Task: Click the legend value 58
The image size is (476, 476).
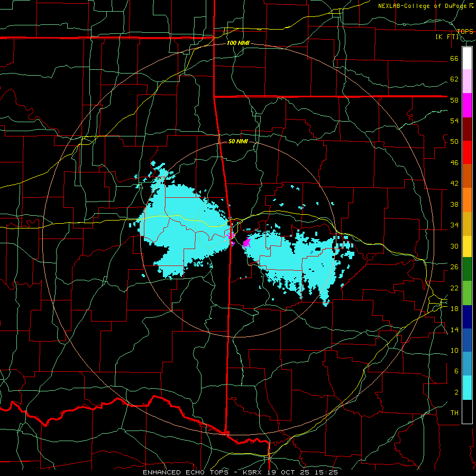Action: 454,100
